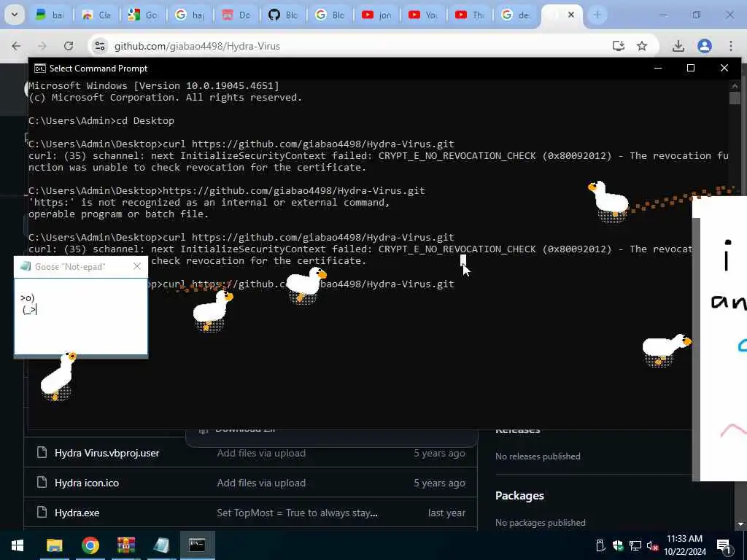
Task: Switch to the Google 'de' tab
Action: (x=516, y=15)
